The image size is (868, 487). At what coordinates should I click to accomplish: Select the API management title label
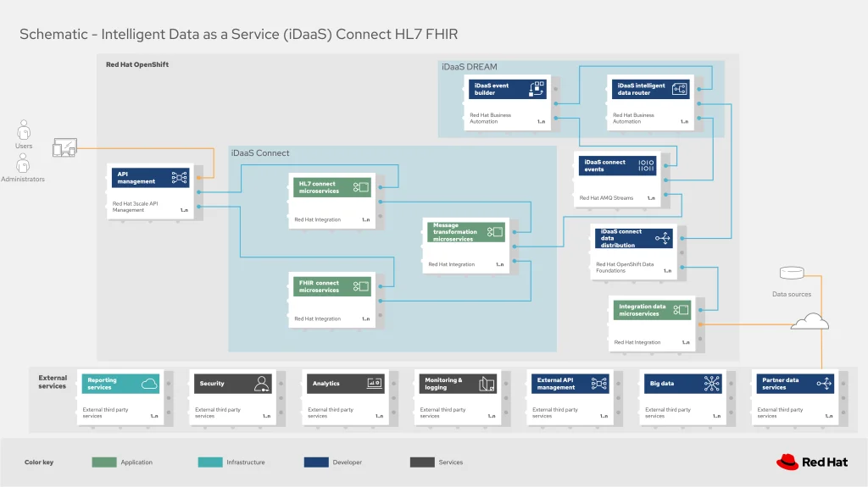click(x=136, y=178)
